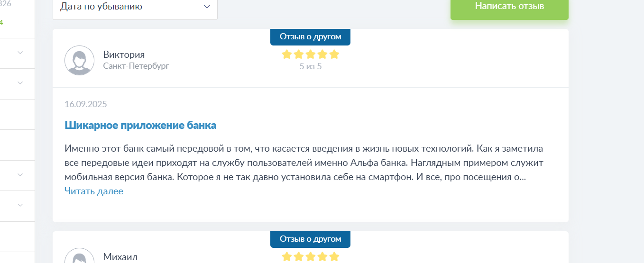Screen dimensions: 644x263
Task: Click the reviewer name "Виктория"
Action: (124, 54)
